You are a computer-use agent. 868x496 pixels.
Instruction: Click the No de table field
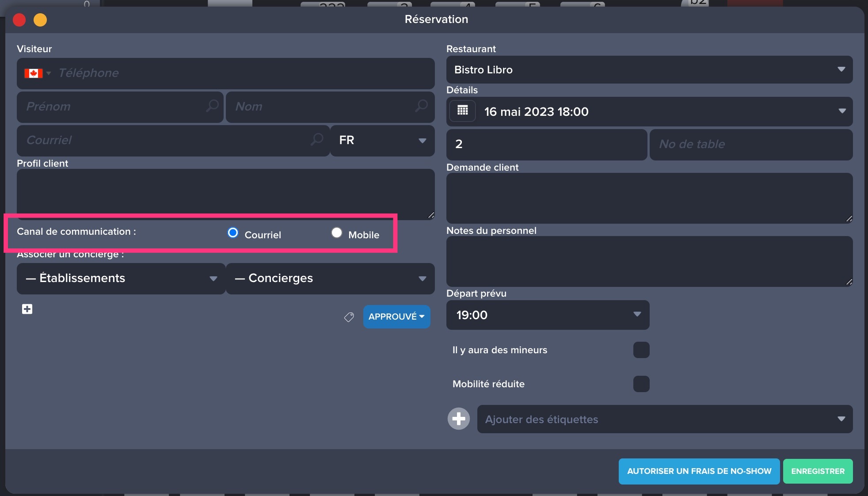click(x=750, y=144)
